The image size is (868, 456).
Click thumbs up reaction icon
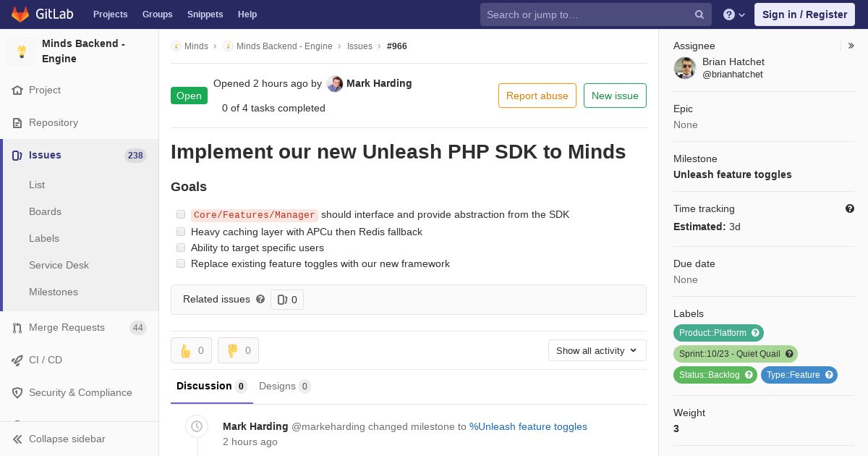click(x=186, y=351)
